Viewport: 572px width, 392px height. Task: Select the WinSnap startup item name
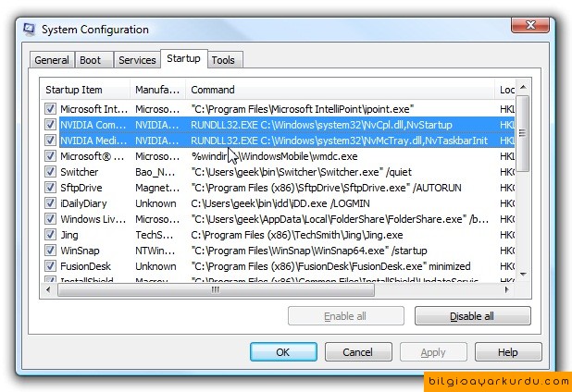80,251
